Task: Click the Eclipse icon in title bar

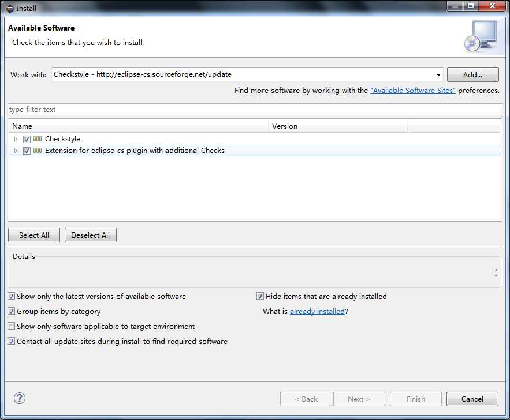Action: click(10, 9)
